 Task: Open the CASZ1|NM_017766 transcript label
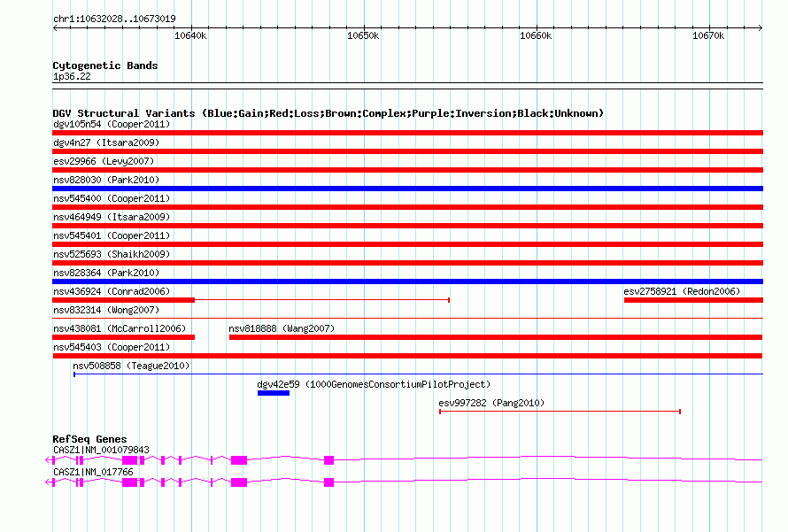pos(93,472)
